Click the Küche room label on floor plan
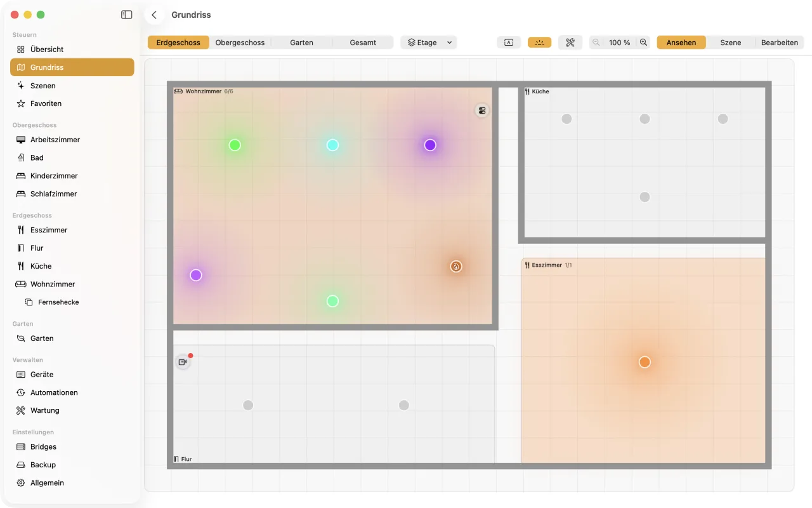This screenshot has height=508, width=812. point(537,91)
